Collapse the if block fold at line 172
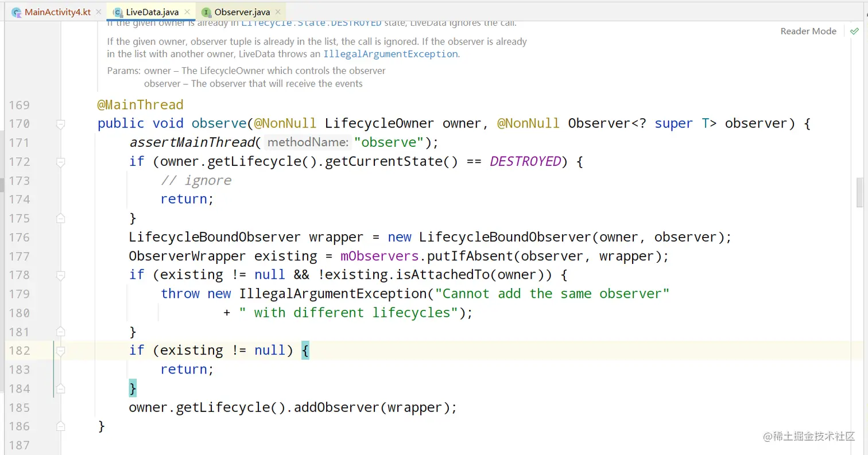868x455 pixels. [60, 162]
